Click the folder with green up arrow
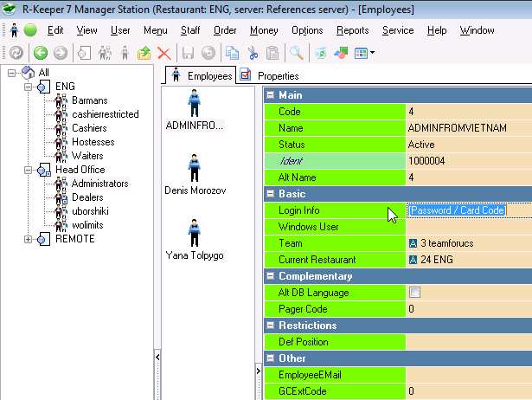Screen dimensions: 532x400 (x=144, y=53)
